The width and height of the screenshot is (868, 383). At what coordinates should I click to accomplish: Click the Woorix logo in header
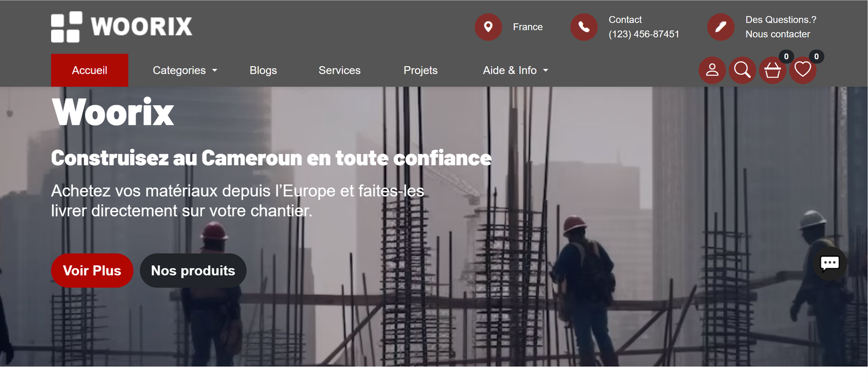coord(122,27)
